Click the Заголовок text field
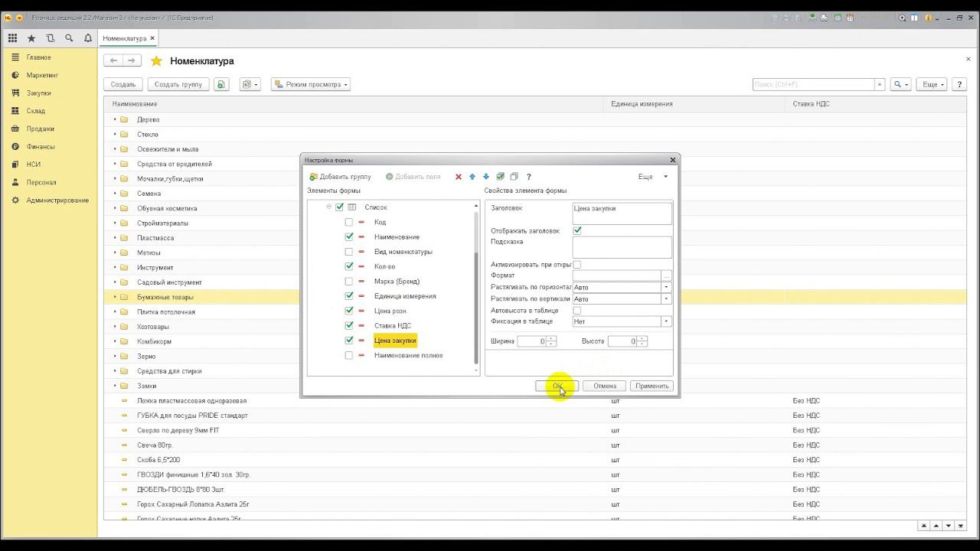 coord(622,214)
